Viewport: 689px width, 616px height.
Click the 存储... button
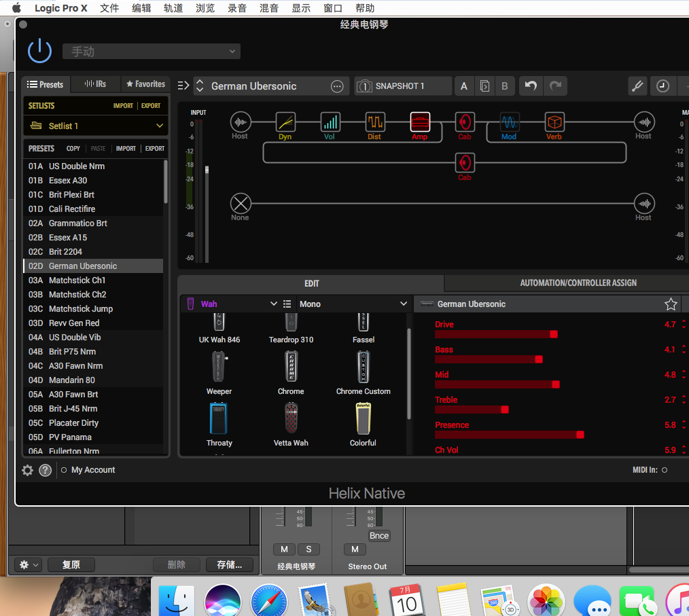[x=230, y=564]
